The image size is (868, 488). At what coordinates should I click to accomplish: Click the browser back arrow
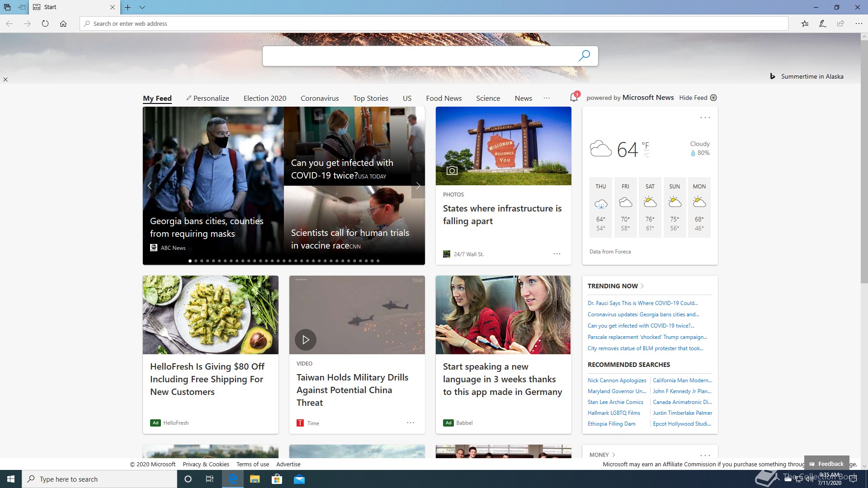tap(9, 23)
